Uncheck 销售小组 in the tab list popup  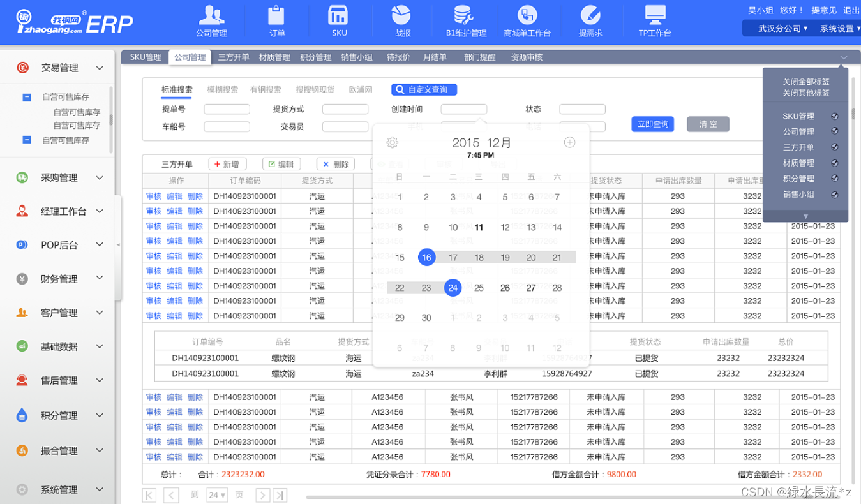point(835,195)
